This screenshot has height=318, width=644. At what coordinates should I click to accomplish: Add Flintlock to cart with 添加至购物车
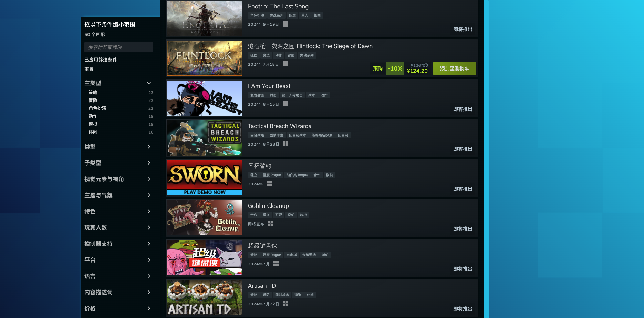[454, 68]
